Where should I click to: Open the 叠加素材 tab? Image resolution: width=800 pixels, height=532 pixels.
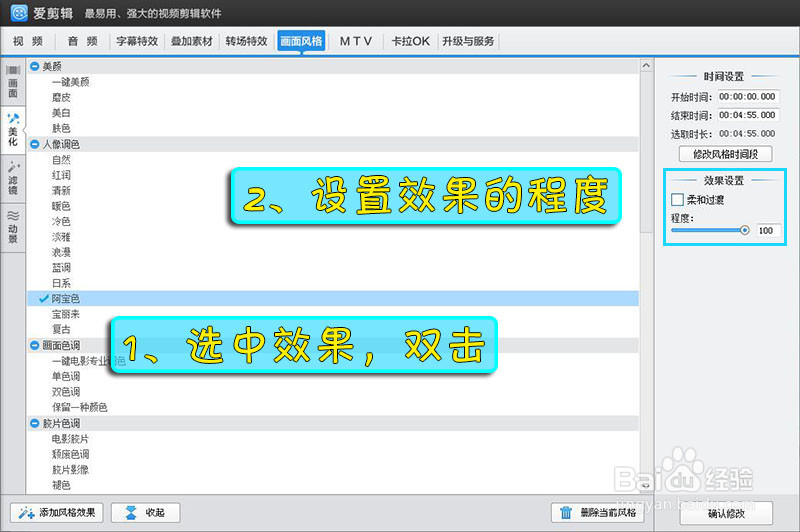(x=191, y=41)
